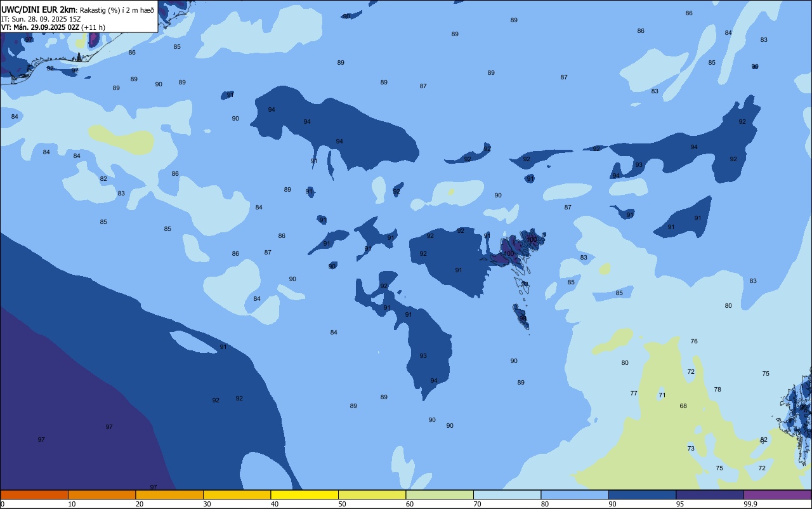This screenshot has width=812, height=509.
Task: Pick the 80–90 light blue legend swatch
Action: [x=575, y=494]
